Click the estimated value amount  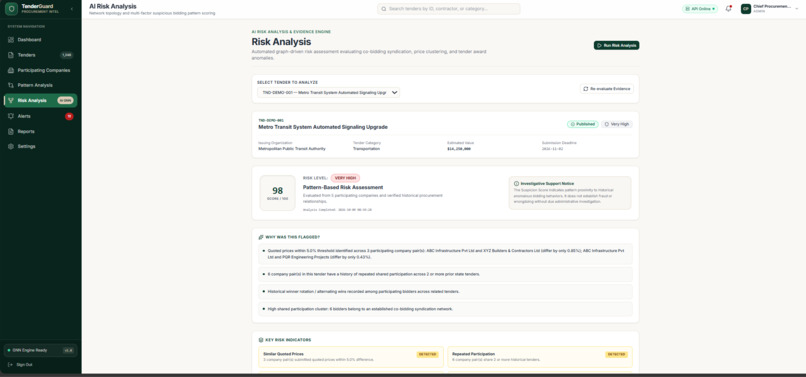click(x=459, y=149)
